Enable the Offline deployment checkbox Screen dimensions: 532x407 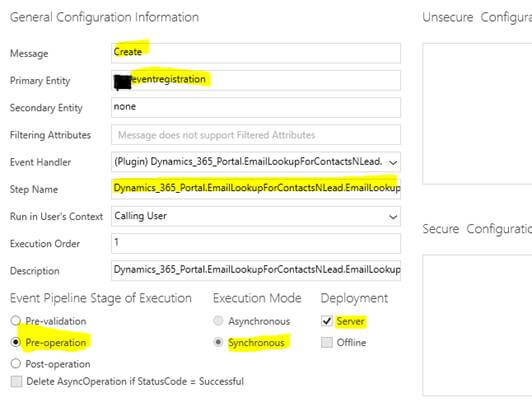point(326,342)
